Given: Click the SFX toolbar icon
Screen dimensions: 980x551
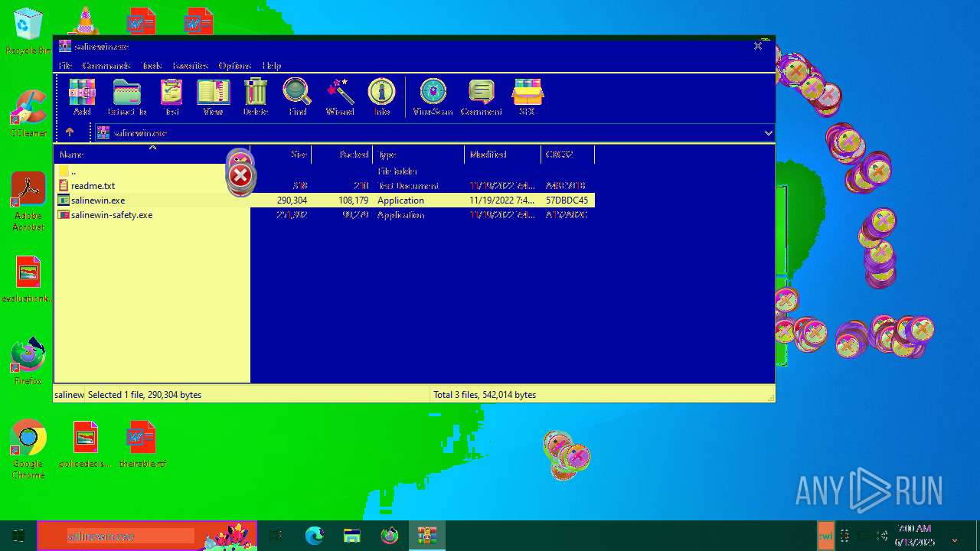Looking at the screenshot, I should 527,96.
